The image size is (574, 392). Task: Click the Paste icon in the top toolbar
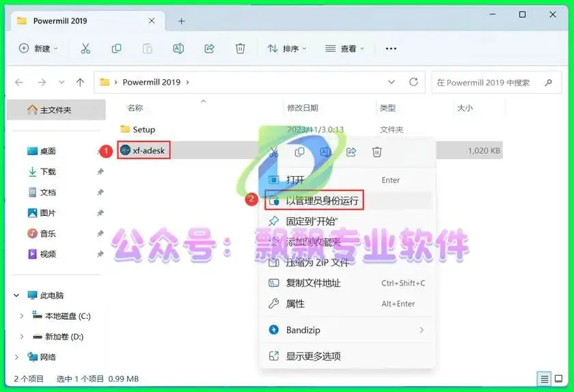147,48
